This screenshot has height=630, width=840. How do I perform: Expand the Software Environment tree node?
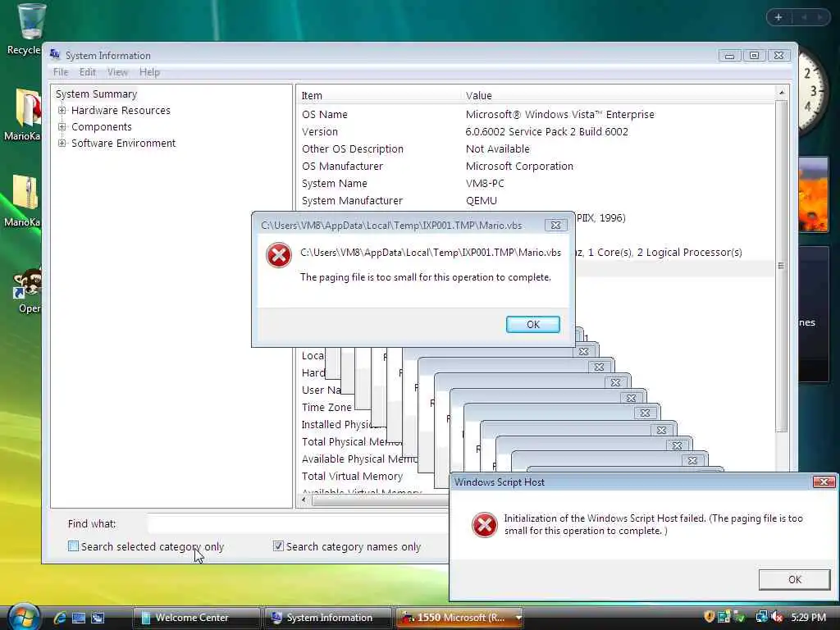click(62, 143)
